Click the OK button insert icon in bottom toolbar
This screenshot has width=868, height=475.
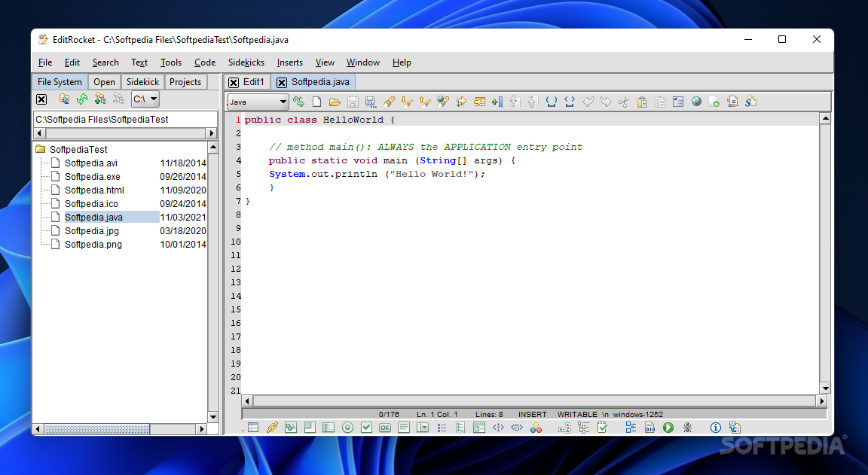pyautogui.click(x=385, y=428)
